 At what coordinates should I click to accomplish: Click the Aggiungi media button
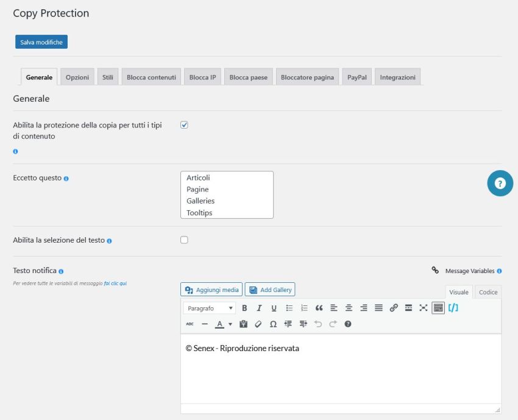point(211,290)
